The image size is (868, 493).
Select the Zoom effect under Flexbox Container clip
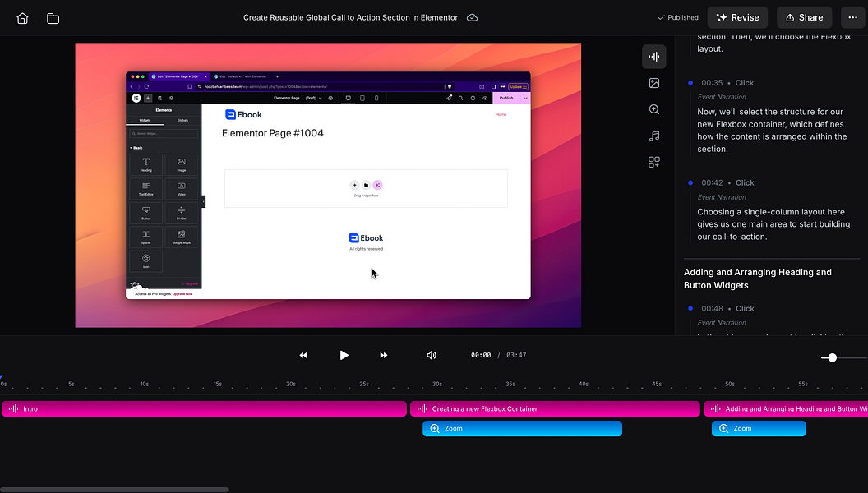tap(522, 428)
